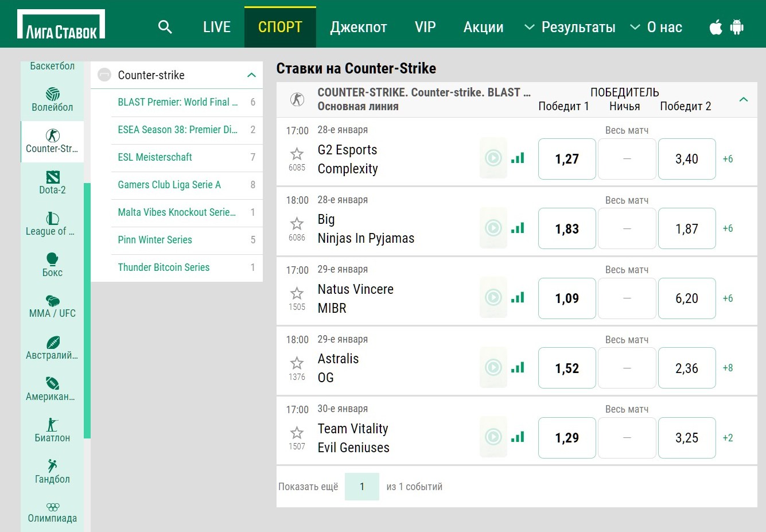The width and height of the screenshot is (766, 532).
Task: Collapse the BLAST Premier events block
Action: (x=744, y=99)
